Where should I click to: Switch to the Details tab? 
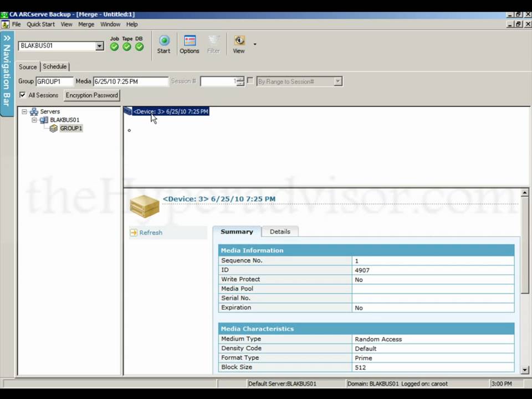[280, 232]
